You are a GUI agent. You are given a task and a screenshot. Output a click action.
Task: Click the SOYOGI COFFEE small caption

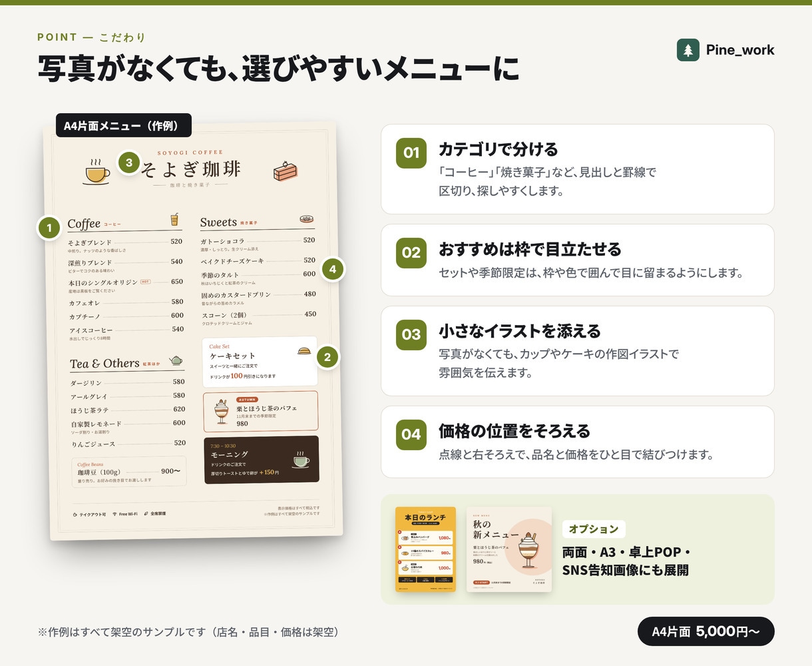[x=190, y=153]
